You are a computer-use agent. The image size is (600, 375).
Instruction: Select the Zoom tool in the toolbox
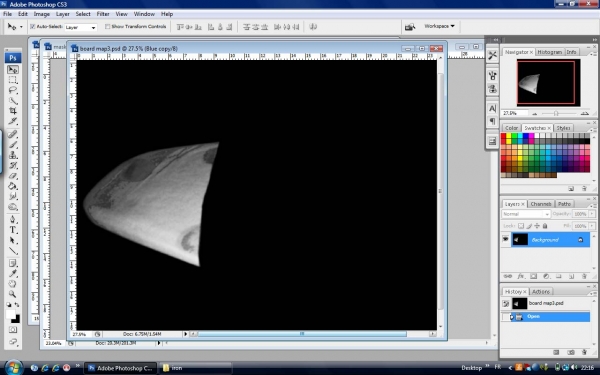click(x=13, y=294)
